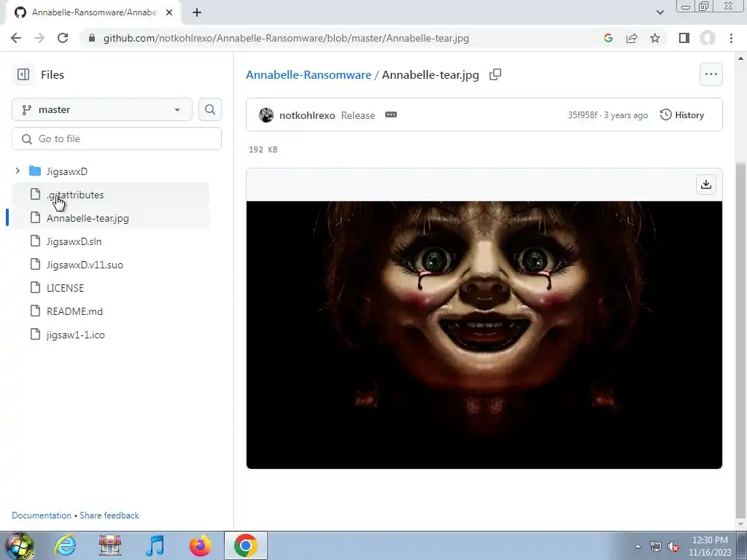This screenshot has height=560, width=747.
Task: Open the clock showing 12:30 PM
Action: tap(710, 545)
